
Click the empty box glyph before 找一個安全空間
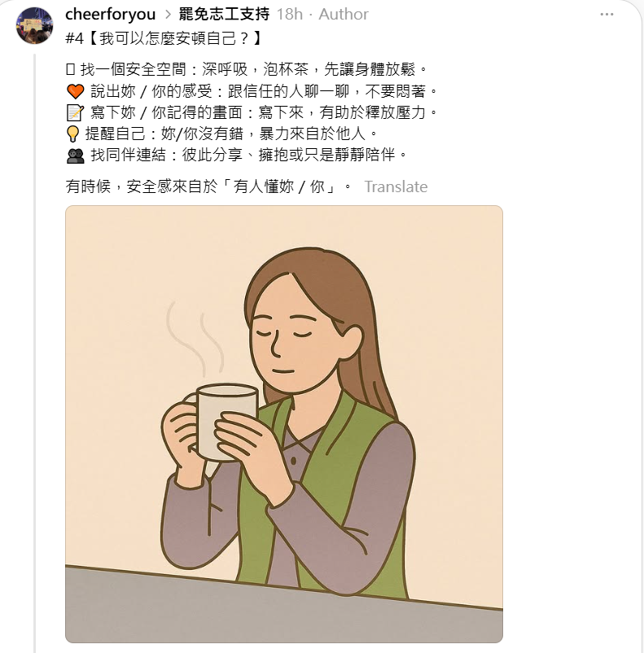point(70,69)
